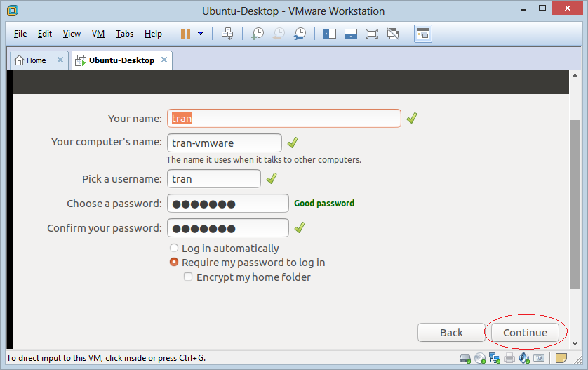Click the VMware Workstation title bar logo
Viewport: 588px width, 370px height.
pyautogui.click(x=13, y=11)
